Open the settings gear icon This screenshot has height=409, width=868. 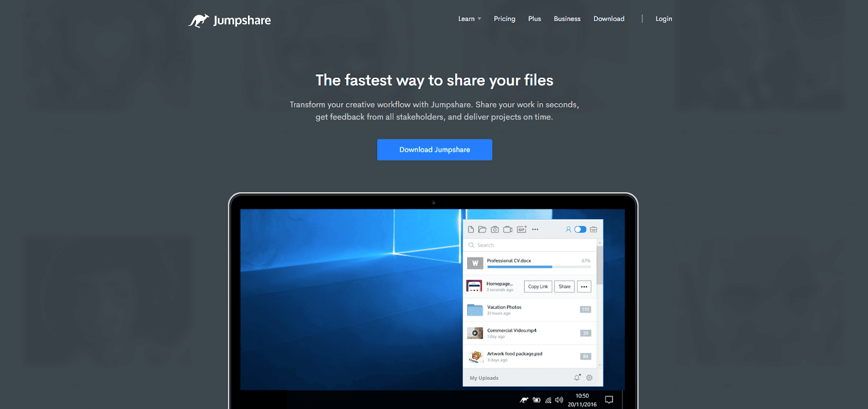pos(589,378)
